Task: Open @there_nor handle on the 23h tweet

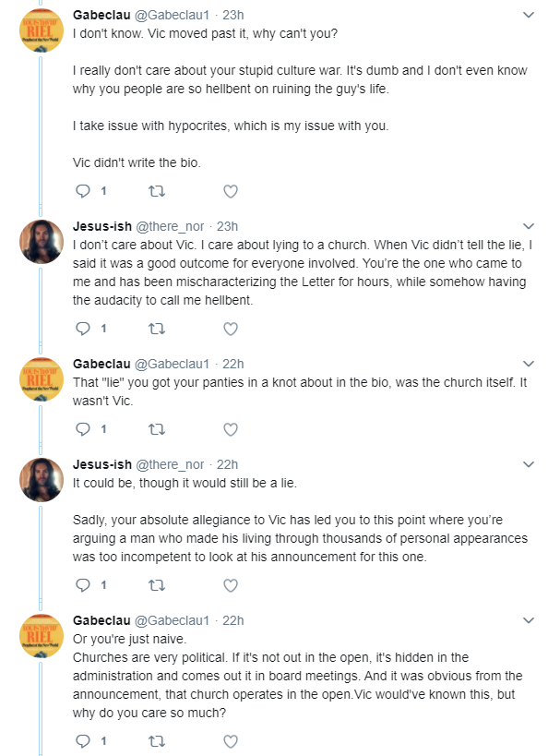Action: coord(170,226)
